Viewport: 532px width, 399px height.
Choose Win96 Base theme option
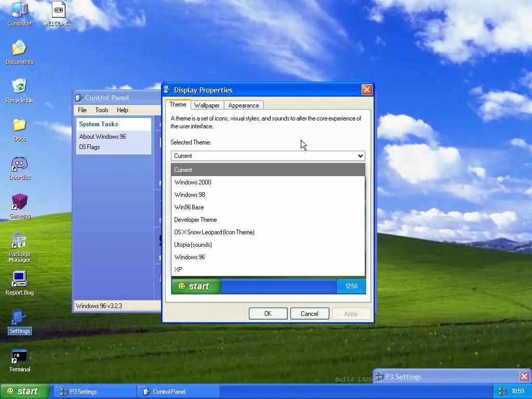(268, 207)
